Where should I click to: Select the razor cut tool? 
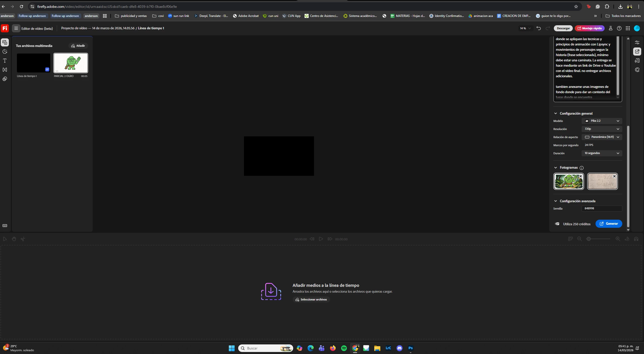23,239
